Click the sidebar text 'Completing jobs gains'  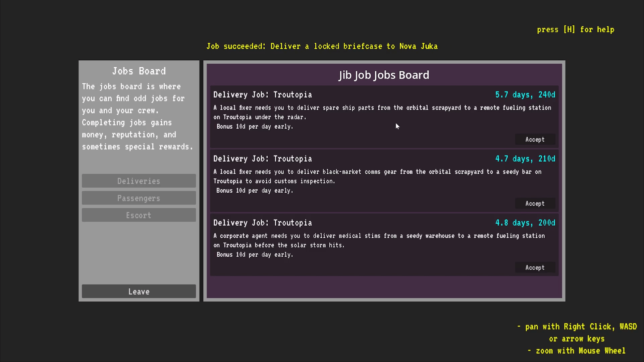click(127, 123)
